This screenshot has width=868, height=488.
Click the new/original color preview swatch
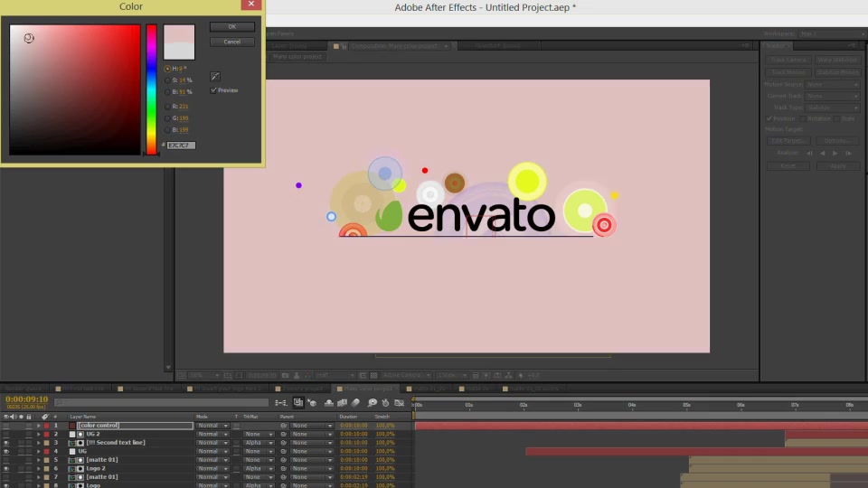click(x=179, y=42)
